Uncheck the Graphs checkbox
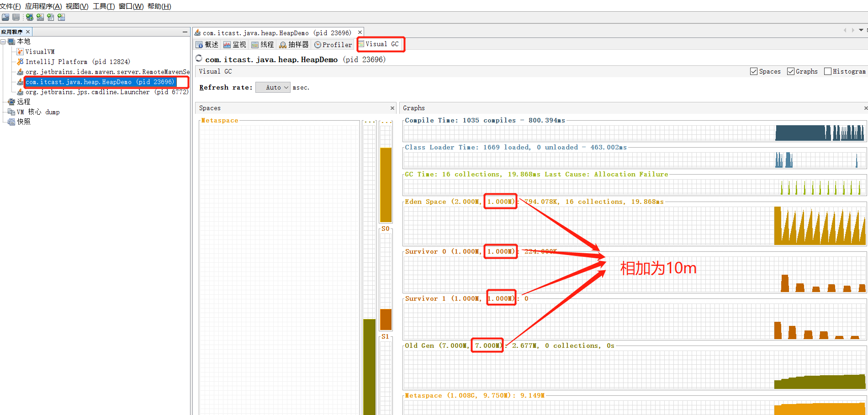868x415 pixels. click(791, 71)
